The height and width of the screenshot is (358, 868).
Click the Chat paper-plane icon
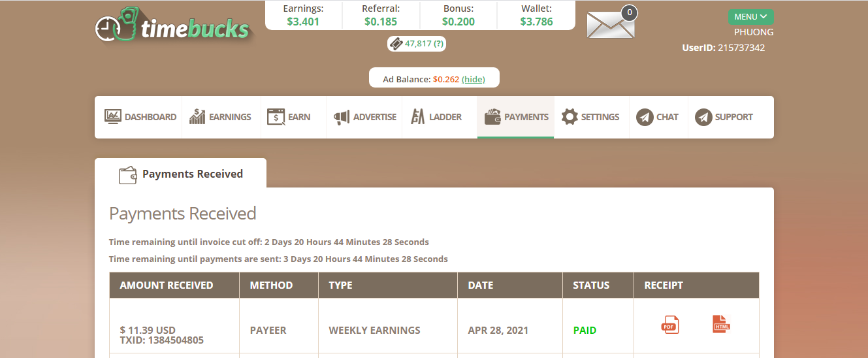[645, 117]
